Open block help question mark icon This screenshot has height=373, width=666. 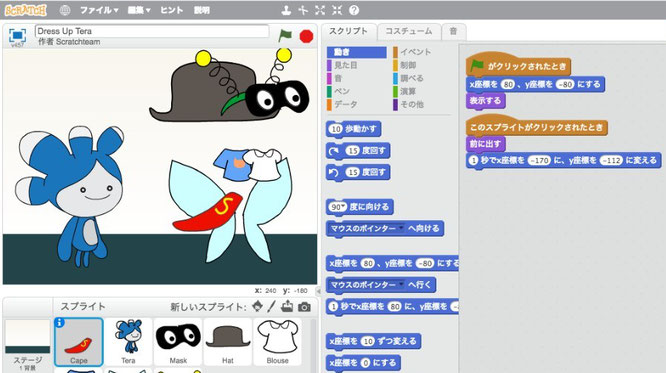(x=354, y=10)
